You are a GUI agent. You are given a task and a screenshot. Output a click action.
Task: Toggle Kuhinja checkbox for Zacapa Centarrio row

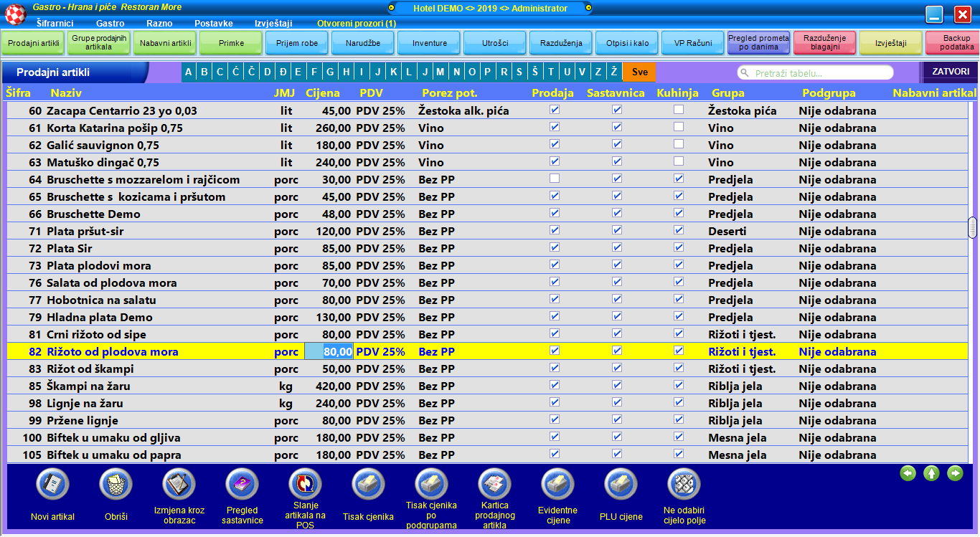(678, 110)
